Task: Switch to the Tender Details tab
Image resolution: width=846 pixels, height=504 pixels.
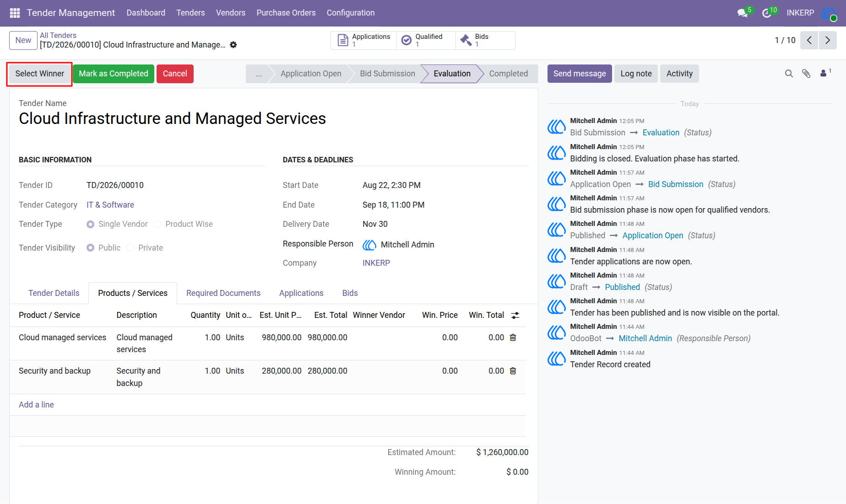Action: 54,293
